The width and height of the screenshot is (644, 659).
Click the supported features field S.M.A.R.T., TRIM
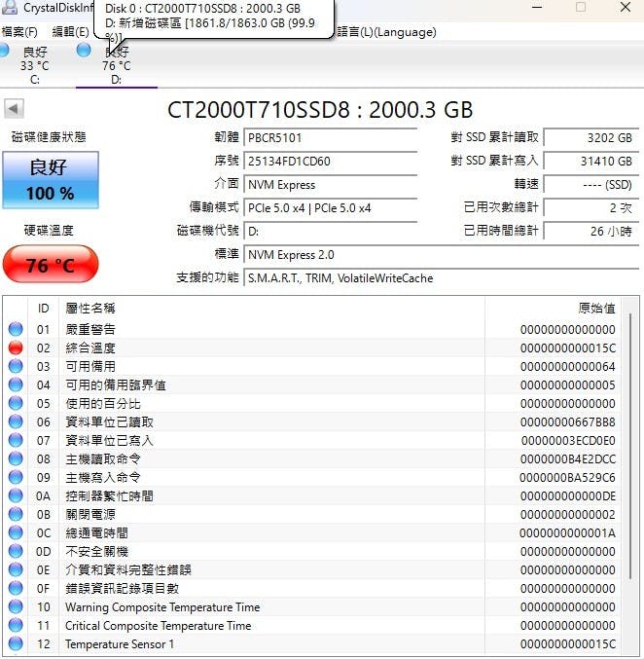click(441, 277)
